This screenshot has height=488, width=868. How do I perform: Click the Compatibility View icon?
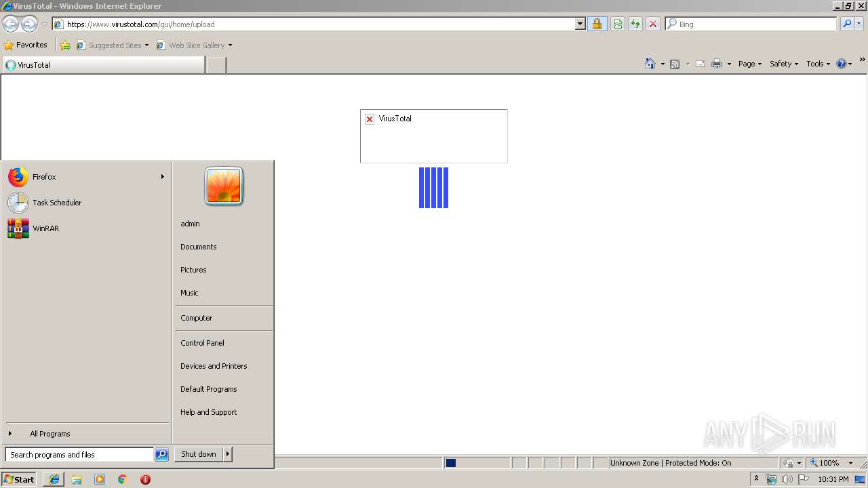[618, 24]
